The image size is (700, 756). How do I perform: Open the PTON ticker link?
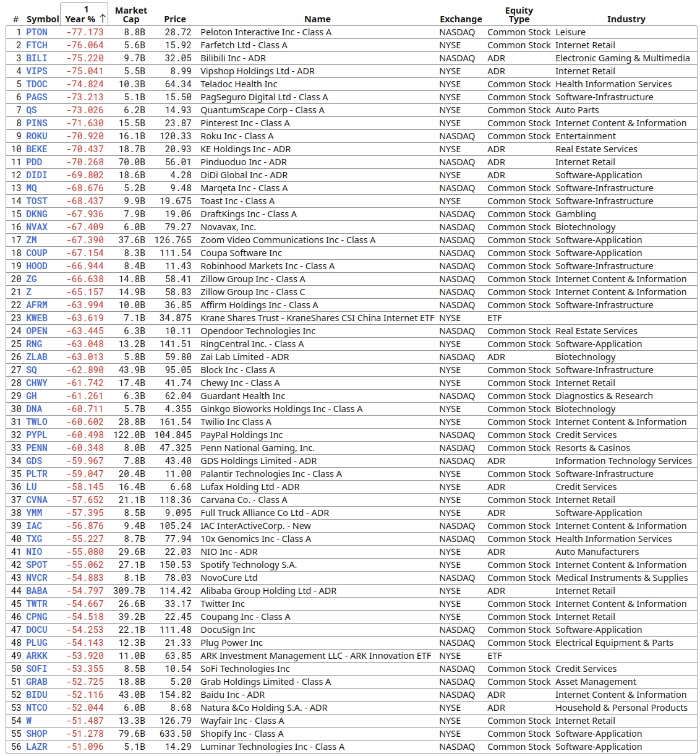pos(36,32)
